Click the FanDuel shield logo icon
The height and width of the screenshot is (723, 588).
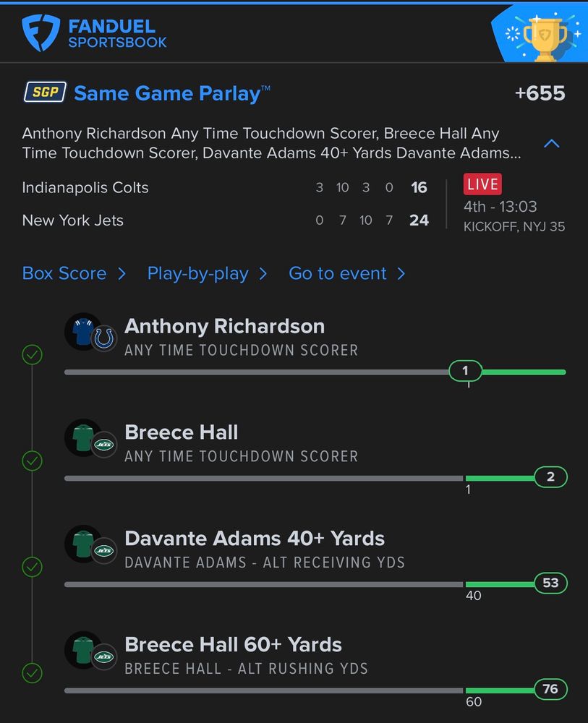41,33
